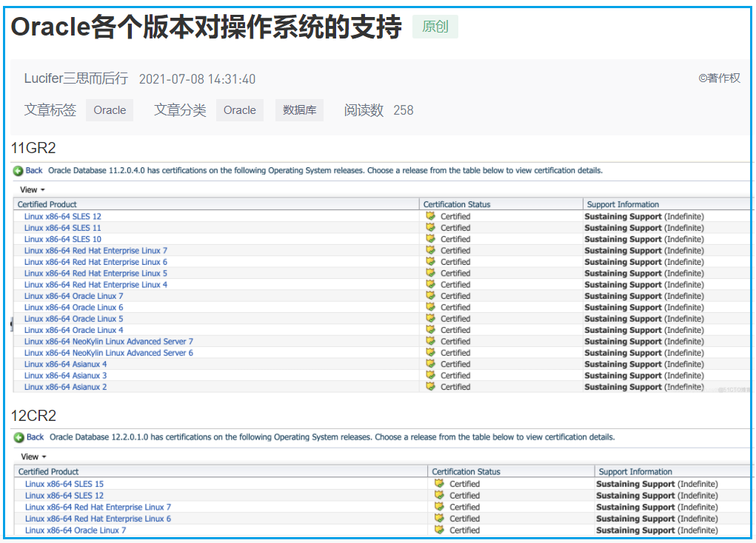Click Certification Status header in 11GR2 table
Viewport: 756px width, 543px height.
coord(501,204)
